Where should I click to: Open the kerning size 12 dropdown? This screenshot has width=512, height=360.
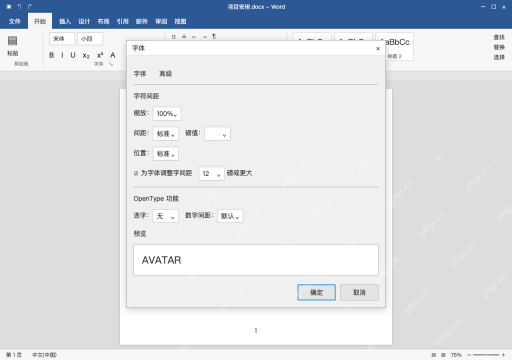tap(212, 174)
